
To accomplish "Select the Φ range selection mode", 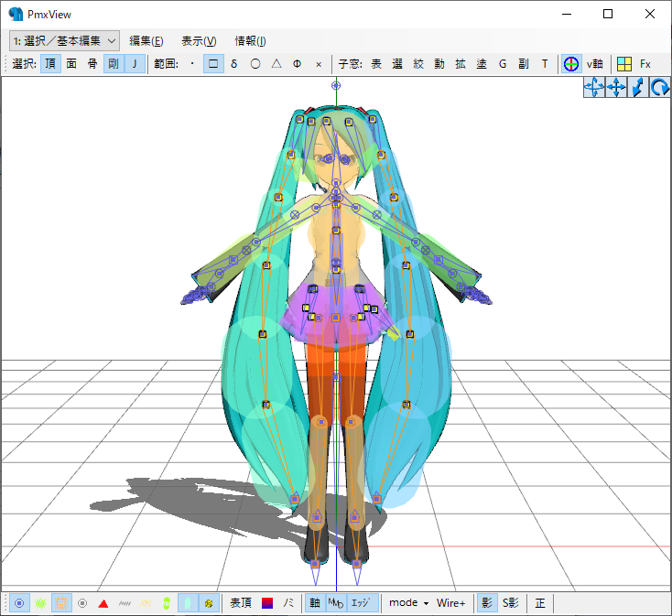I will 297,64.
